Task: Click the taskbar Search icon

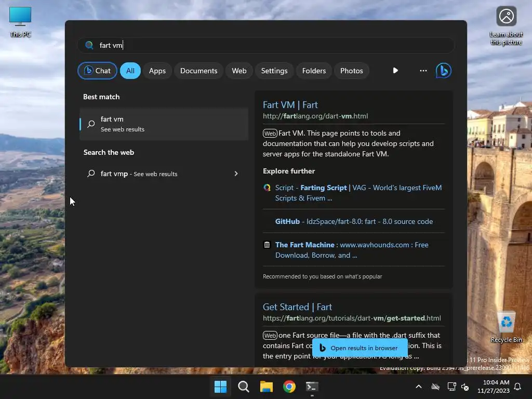Action: coord(243,387)
